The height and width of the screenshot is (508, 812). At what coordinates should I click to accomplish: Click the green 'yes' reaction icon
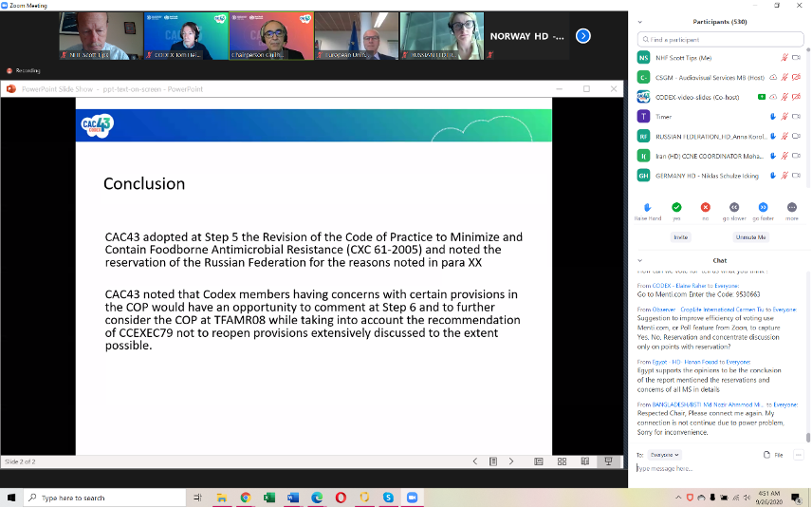tap(676, 207)
